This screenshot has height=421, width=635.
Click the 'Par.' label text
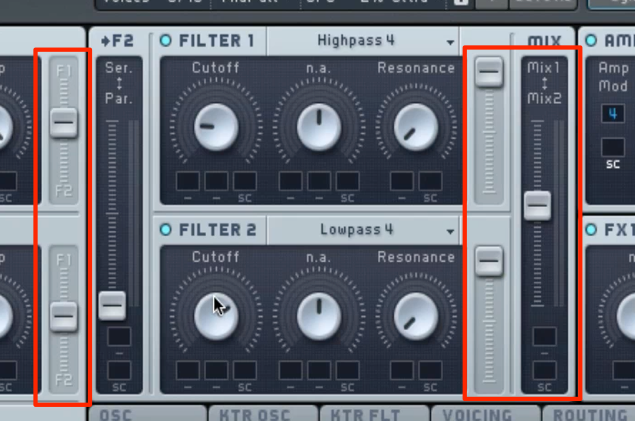coord(119,98)
